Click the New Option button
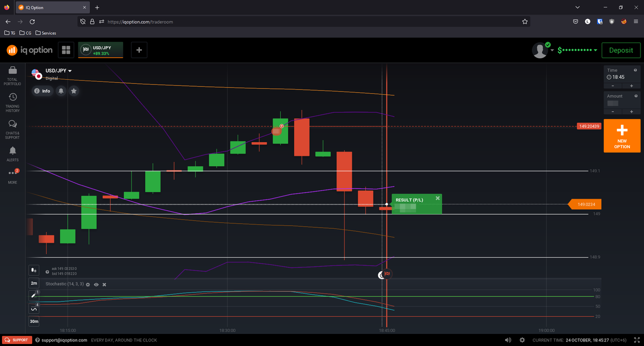 (x=622, y=136)
